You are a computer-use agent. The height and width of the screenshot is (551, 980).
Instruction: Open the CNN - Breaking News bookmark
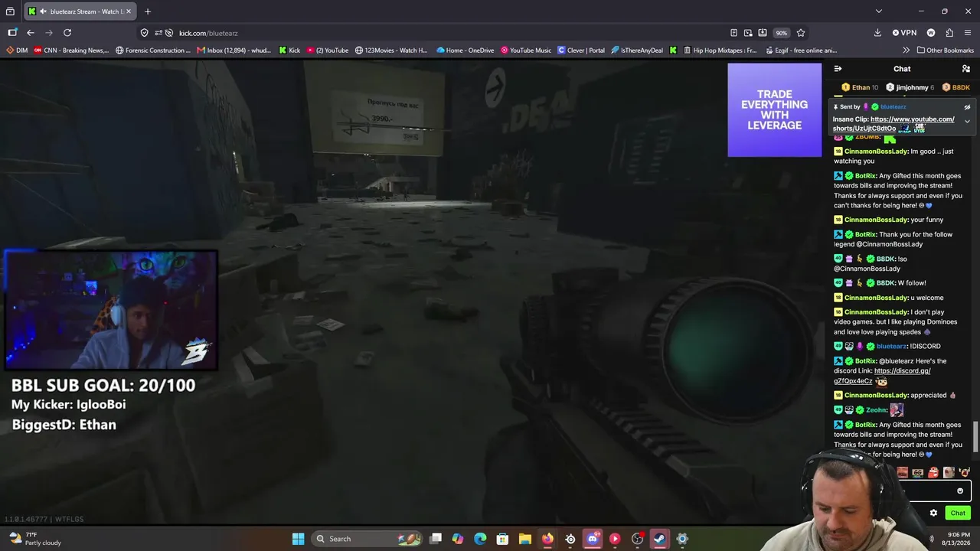click(71, 51)
